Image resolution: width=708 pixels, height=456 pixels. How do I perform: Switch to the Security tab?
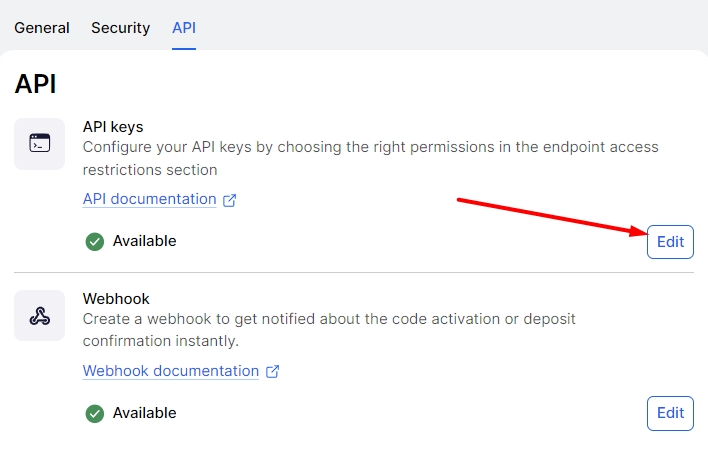120,28
